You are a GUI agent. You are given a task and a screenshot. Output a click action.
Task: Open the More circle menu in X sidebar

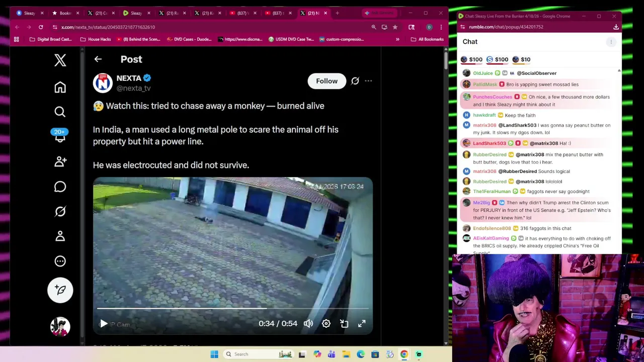pyautogui.click(x=60, y=261)
